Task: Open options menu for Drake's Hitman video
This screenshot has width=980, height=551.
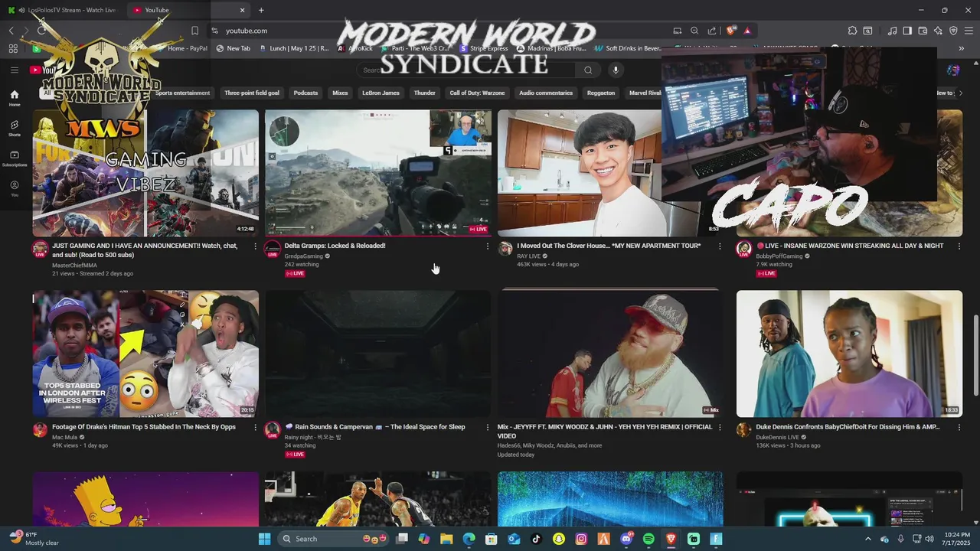Action: [x=255, y=428]
